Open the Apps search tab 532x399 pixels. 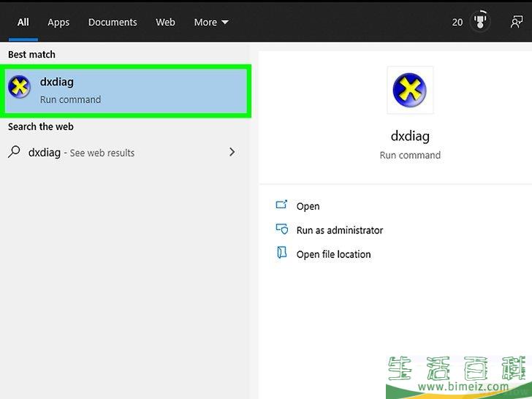(58, 23)
